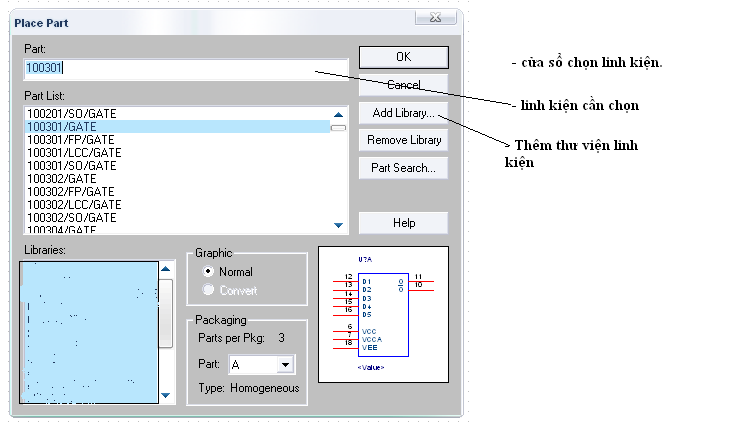
Task: Open the Packaging Part dropdown
Action: pyautogui.click(x=285, y=364)
